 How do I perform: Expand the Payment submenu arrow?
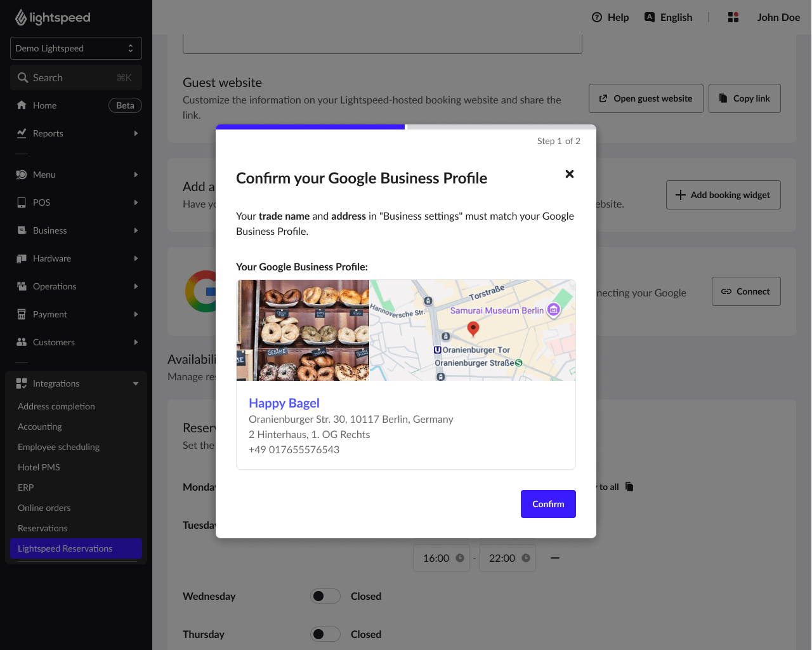pyautogui.click(x=136, y=314)
